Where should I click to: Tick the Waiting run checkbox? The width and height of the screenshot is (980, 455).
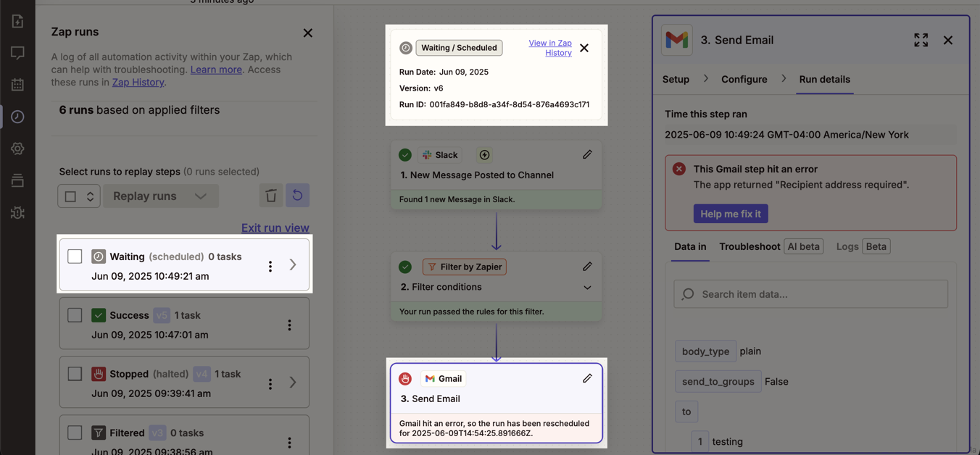[75, 256]
